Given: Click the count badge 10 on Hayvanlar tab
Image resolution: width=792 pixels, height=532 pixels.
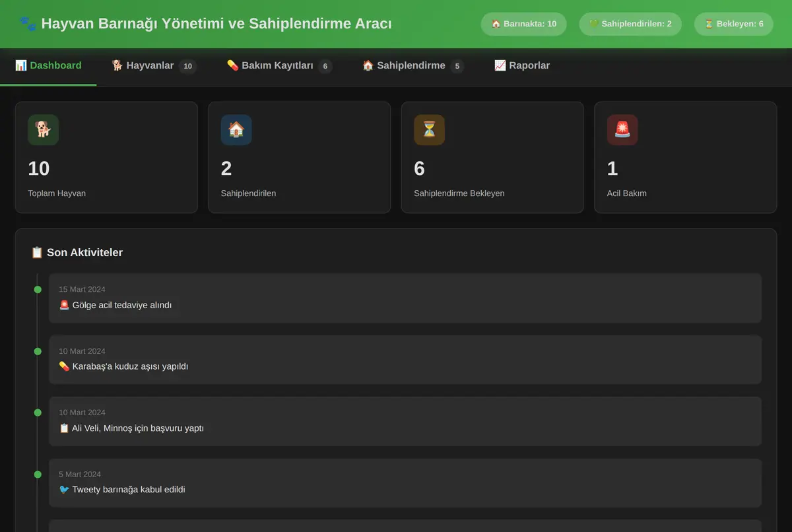Looking at the screenshot, I should click(188, 66).
